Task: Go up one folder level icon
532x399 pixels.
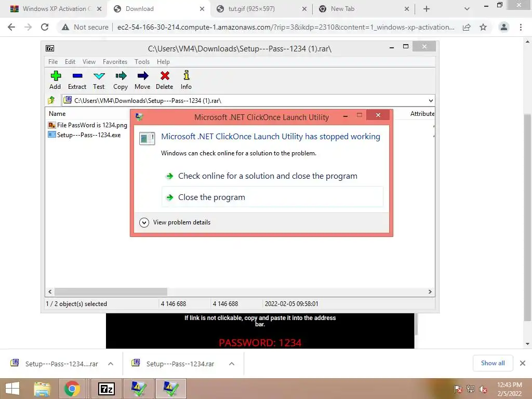Action: coord(51,100)
